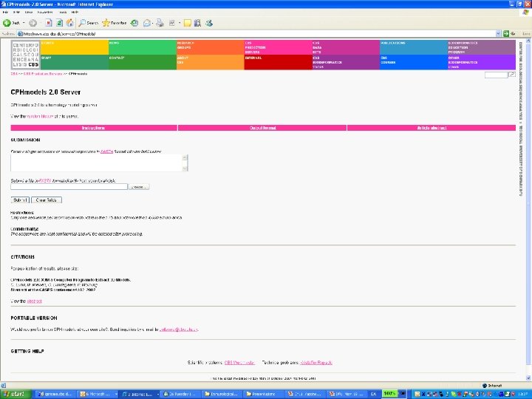This screenshot has height=399, width=532.
Task: Click the Submit button
Action: click(x=20, y=200)
